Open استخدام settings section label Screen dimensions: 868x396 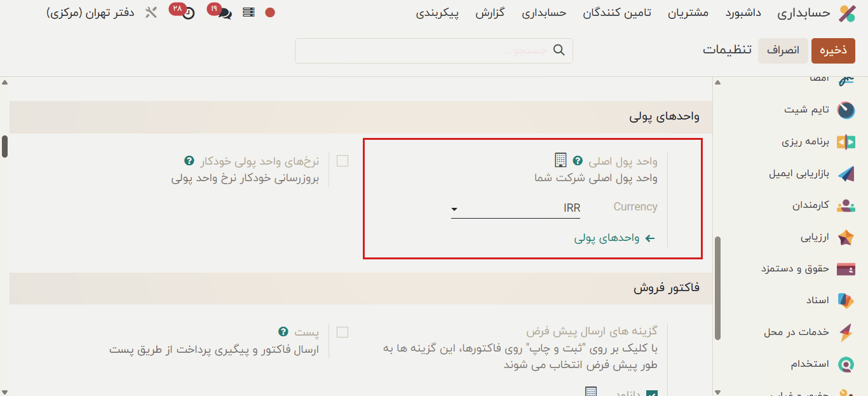click(x=810, y=364)
